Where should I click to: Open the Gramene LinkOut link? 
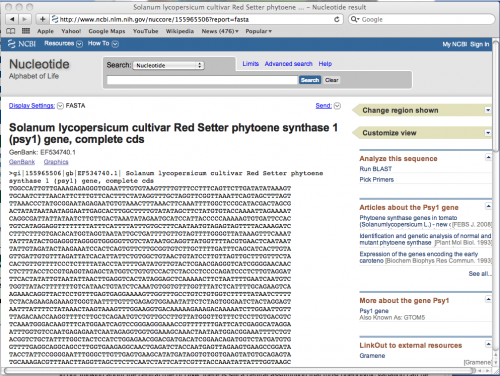(x=372, y=356)
